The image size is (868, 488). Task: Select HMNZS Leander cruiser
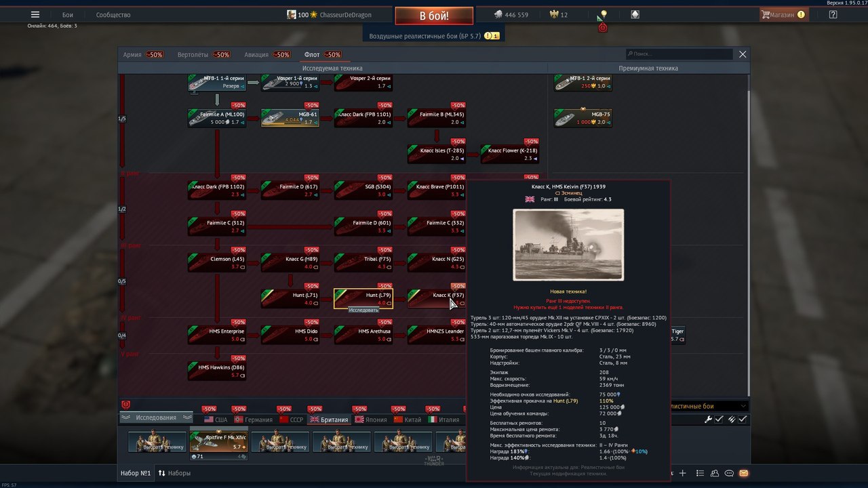437,335
